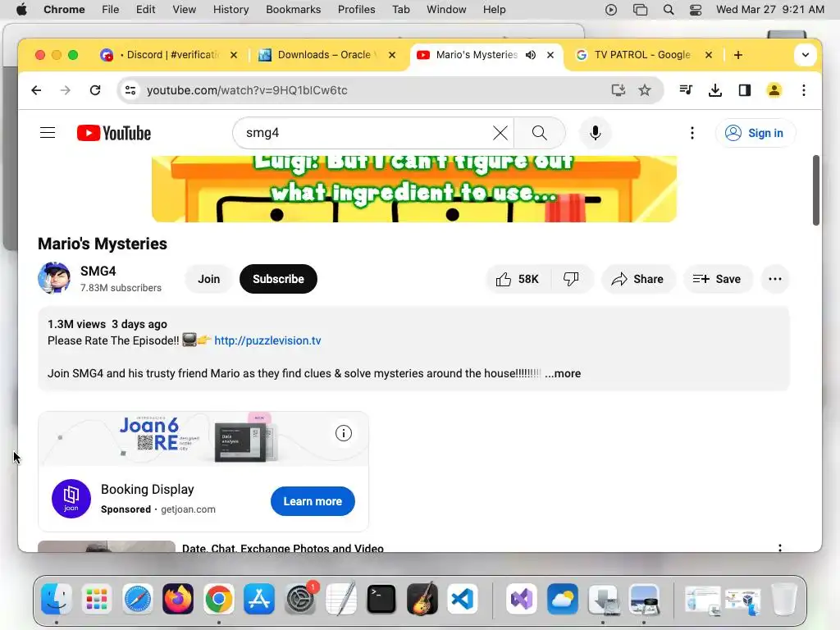The width and height of the screenshot is (840, 630).
Task: Open the YouTube guide hamburger menu
Action: coord(48,133)
